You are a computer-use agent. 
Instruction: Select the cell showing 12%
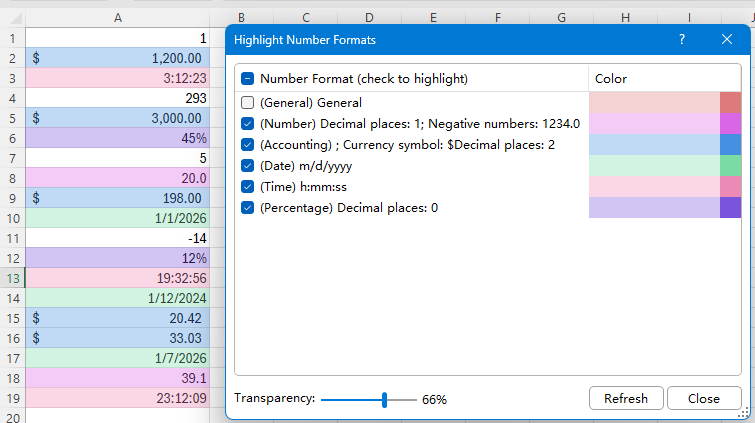[117, 258]
